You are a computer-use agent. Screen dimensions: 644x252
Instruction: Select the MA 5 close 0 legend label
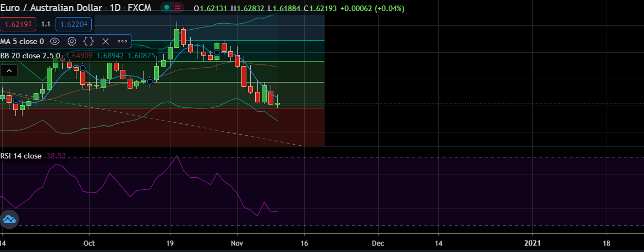tap(22, 41)
